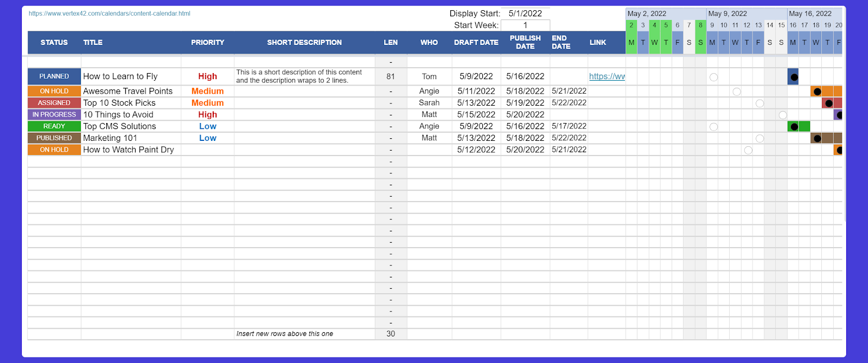Select draft date 5/12/2022
This screenshot has width=868, height=363.
tap(476, 150)
